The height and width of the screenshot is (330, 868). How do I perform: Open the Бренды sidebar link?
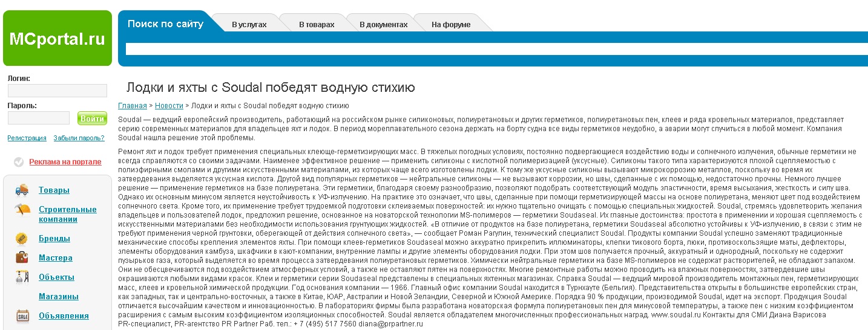54,238
